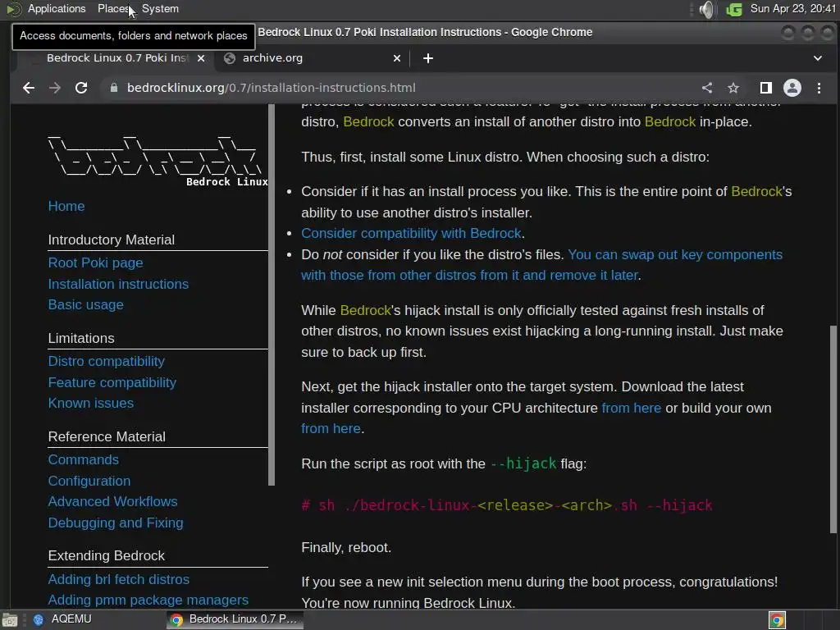Click the Bedrock Linux ASCII logo
This screenshot has width=840, height=630.
tap(157, 161)
